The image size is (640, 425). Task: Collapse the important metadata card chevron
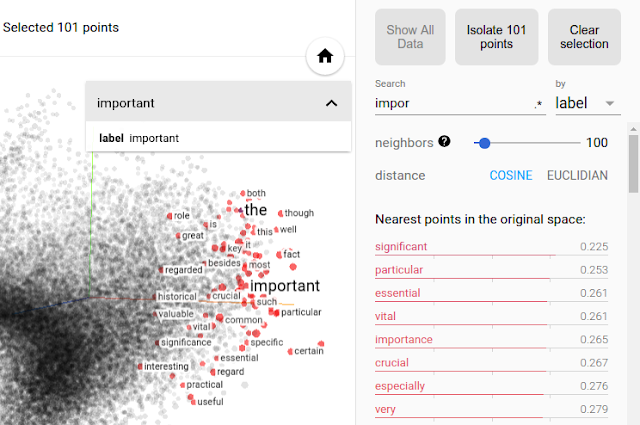[331, 103]
